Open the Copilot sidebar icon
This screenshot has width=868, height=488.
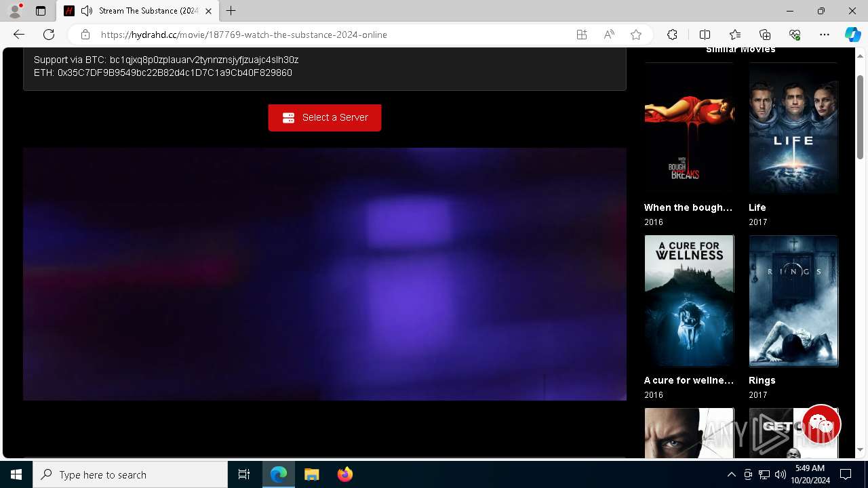852,35
